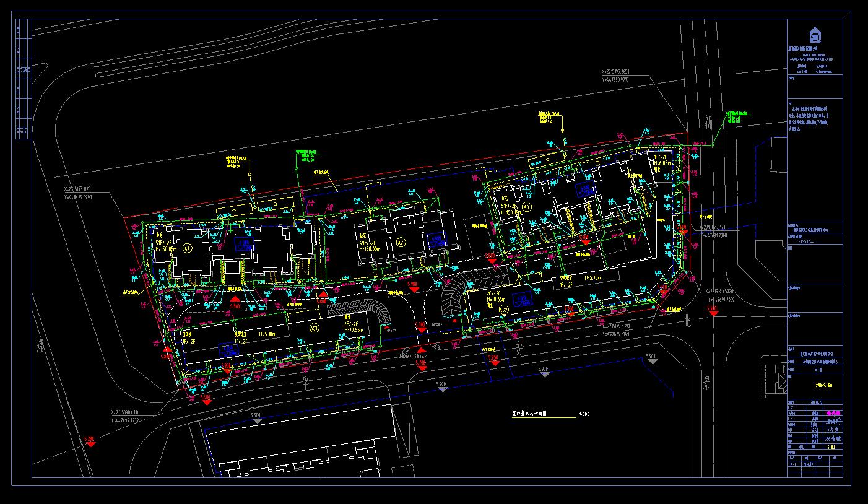Click the 新 road name character

[707, 123]
